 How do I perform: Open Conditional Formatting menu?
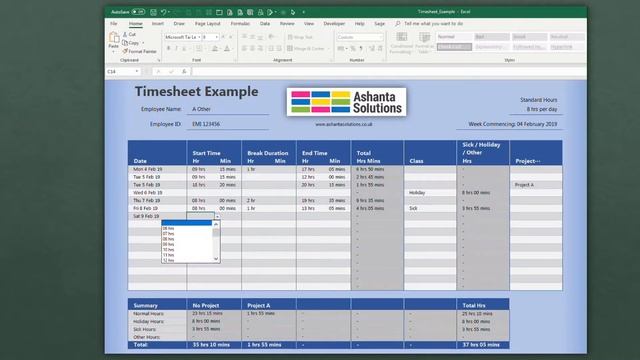tap(401, 43)
